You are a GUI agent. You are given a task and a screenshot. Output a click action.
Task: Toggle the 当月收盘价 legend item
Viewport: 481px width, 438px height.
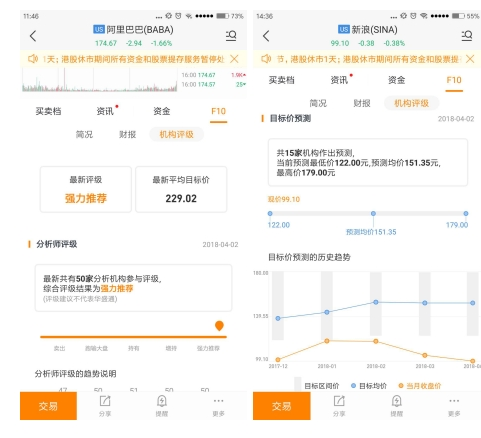tap(420, 386)
